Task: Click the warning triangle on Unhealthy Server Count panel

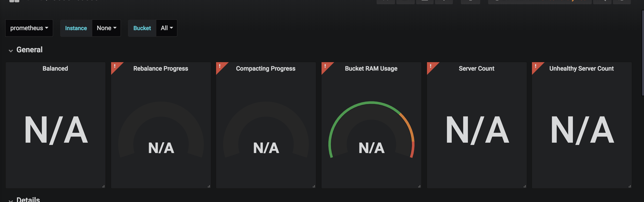Action: pos(536,66)
